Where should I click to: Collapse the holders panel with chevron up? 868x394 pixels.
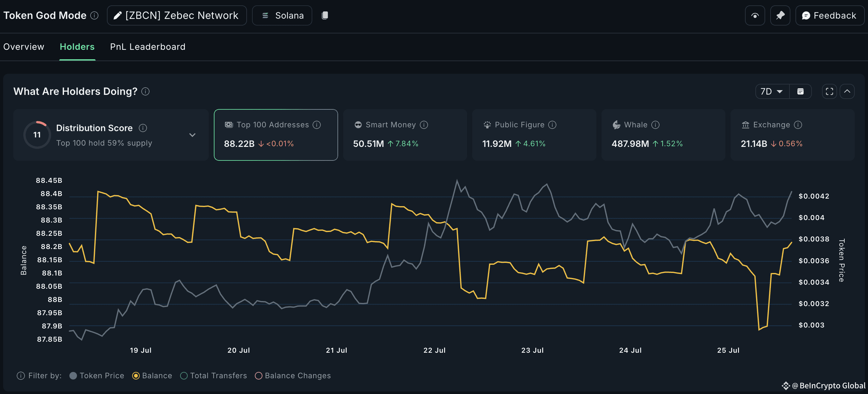tap(847, 92)
